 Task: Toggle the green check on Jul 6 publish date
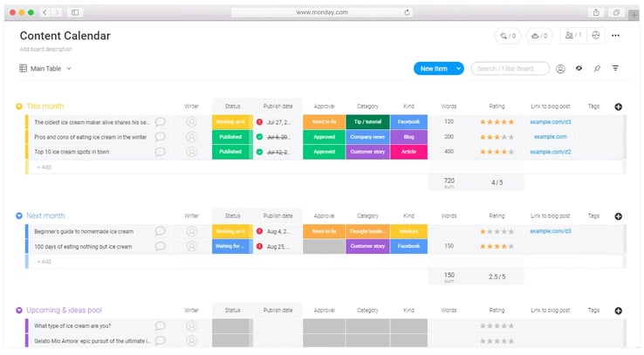pos(259,137)
